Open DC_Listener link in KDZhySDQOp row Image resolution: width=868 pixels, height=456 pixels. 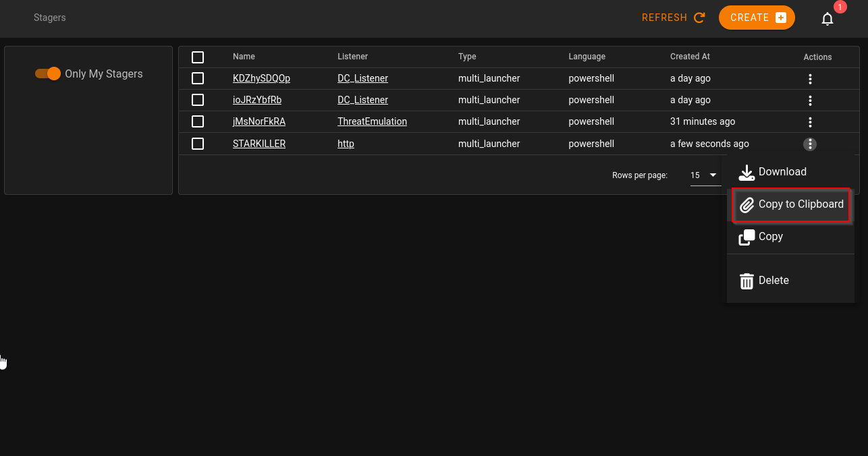pyautogui.click(x=362, y=78)
